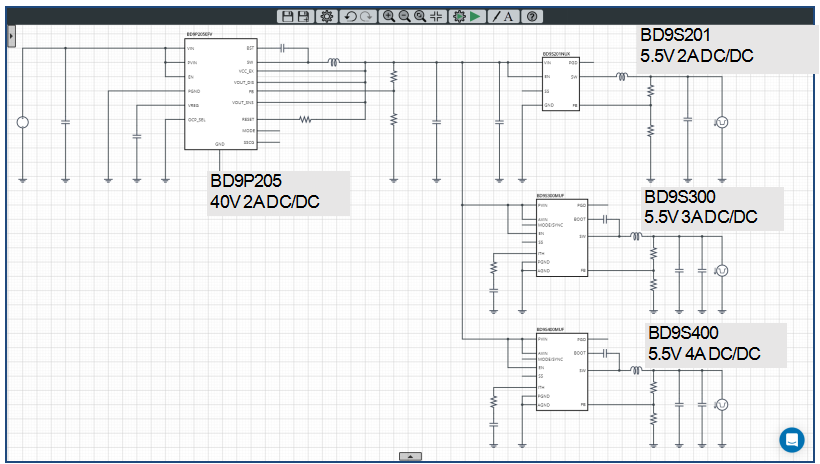Select the text annotation A tool
820x464 pixels.
point(508,16)
